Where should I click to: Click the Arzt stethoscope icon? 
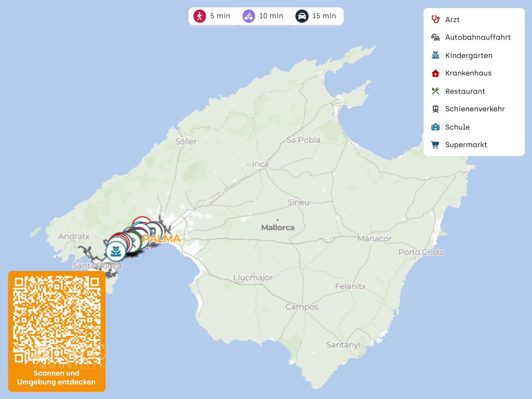pos(435,20)
